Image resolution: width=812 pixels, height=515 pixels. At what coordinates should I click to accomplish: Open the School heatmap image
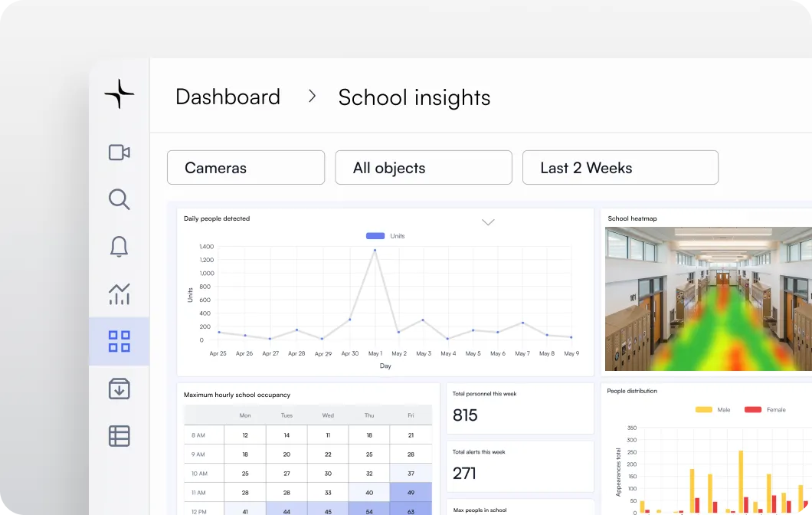click(708, 299)
